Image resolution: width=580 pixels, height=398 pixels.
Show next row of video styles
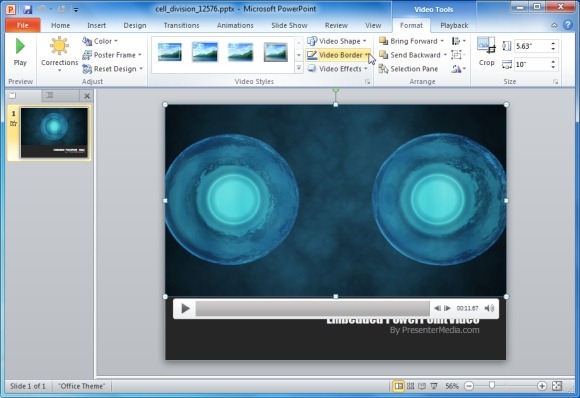click(x=299, y=55)
